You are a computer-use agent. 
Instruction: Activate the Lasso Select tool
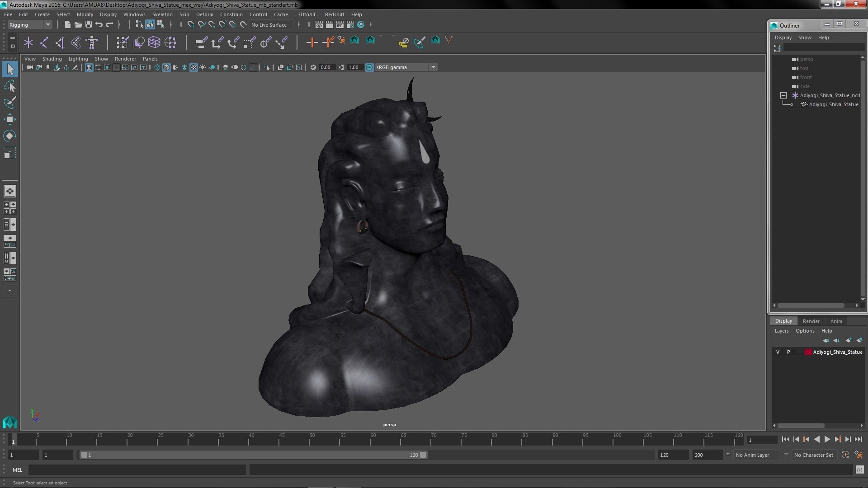[10, 86]
